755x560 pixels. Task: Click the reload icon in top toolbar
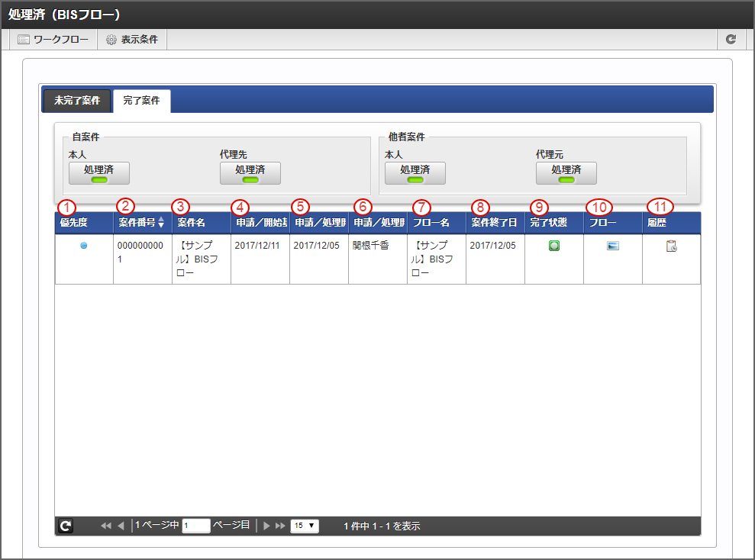pos(731,40)
